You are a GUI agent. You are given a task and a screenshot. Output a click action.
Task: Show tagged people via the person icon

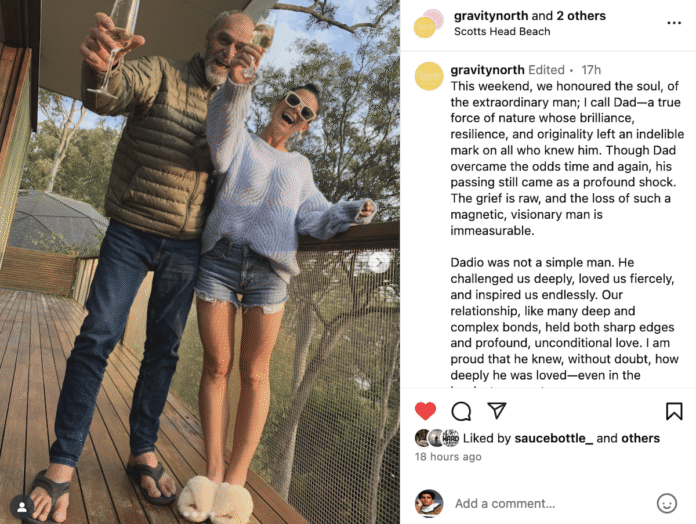pyautogui.click(x=21, y=506)
